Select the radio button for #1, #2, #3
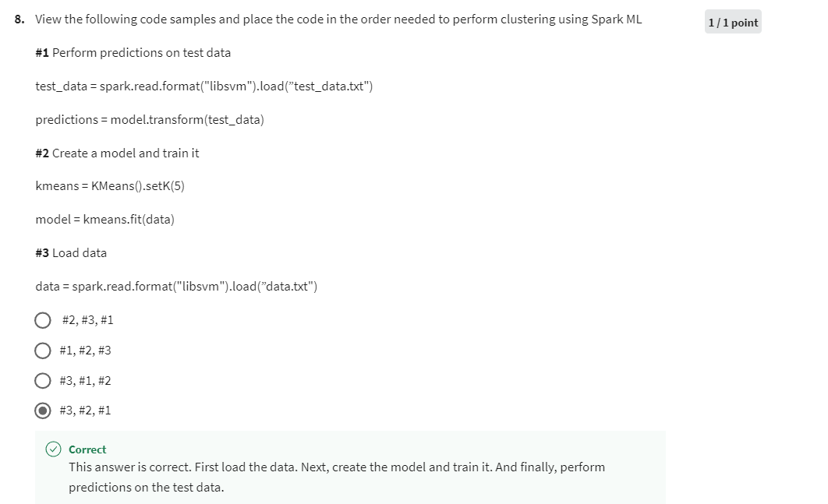 tap(43, 350)
